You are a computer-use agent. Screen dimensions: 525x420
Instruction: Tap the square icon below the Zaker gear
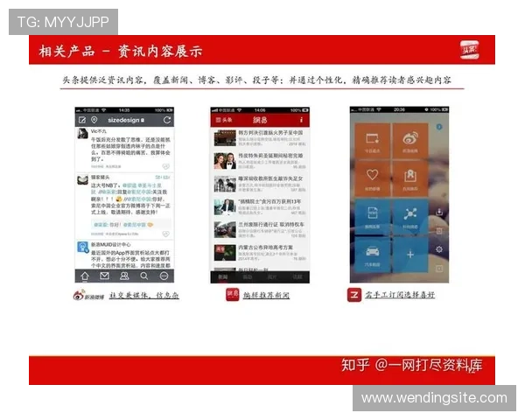(x=439, y=269)
